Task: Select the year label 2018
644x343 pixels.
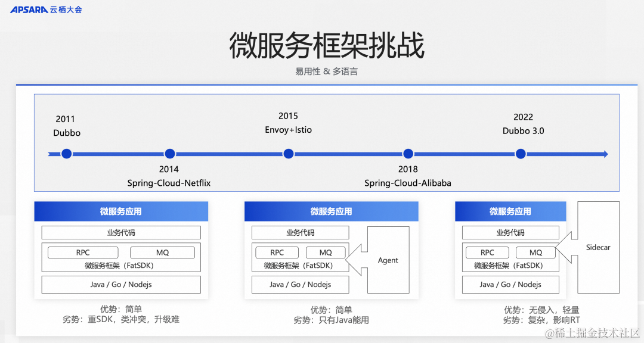Action: (408, 169)
